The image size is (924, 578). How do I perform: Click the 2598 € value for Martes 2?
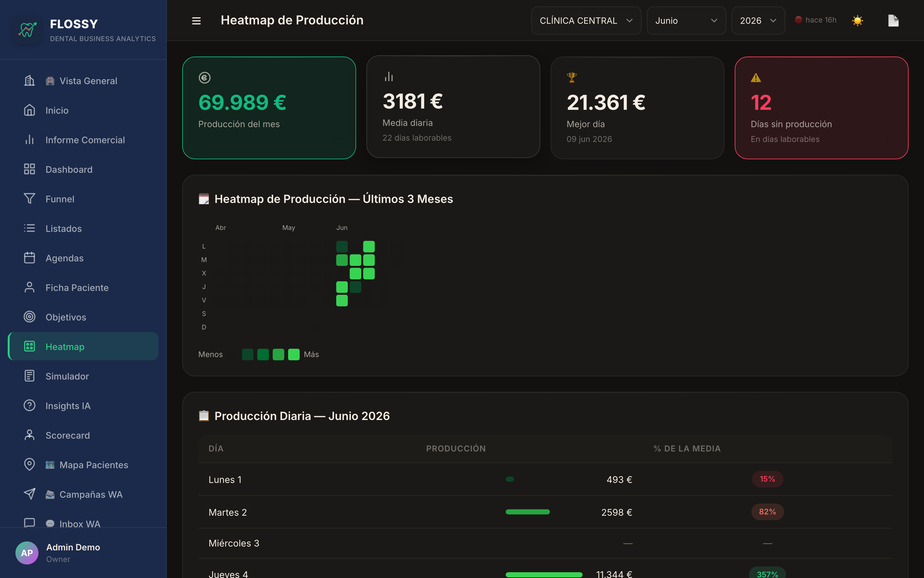[616, 512]
